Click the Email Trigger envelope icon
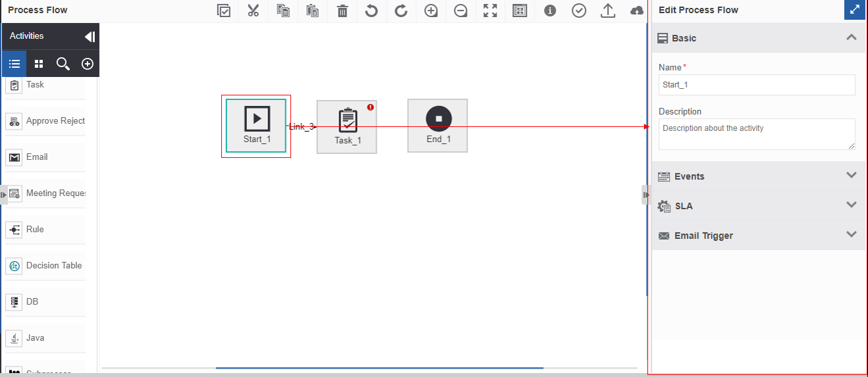Viewport: 868px width, 377px height. (x=664, y=236)
